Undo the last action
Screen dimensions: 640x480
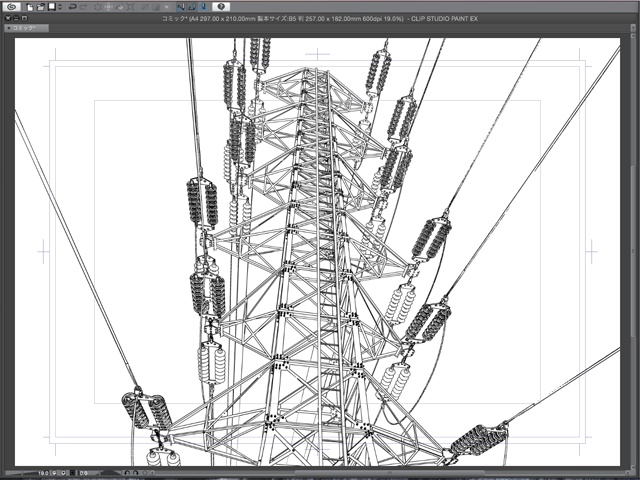point(73,7)
